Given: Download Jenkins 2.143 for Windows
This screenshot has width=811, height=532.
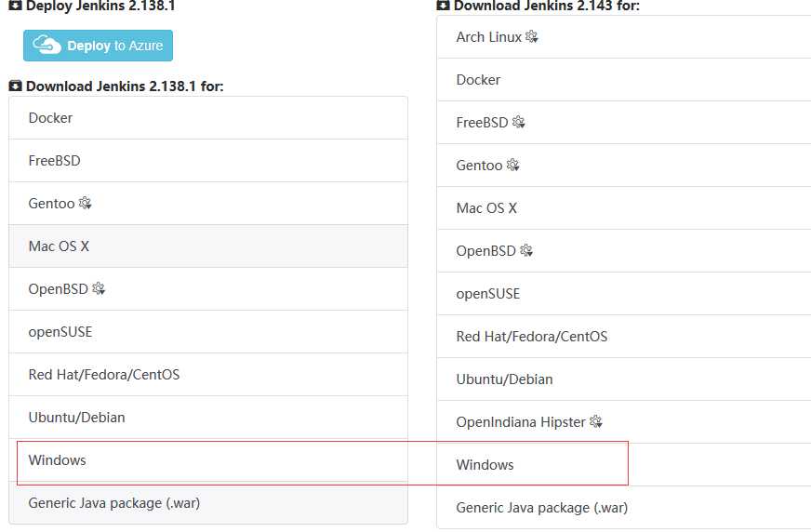Looking at the screenshot, I should coord(624,465).
